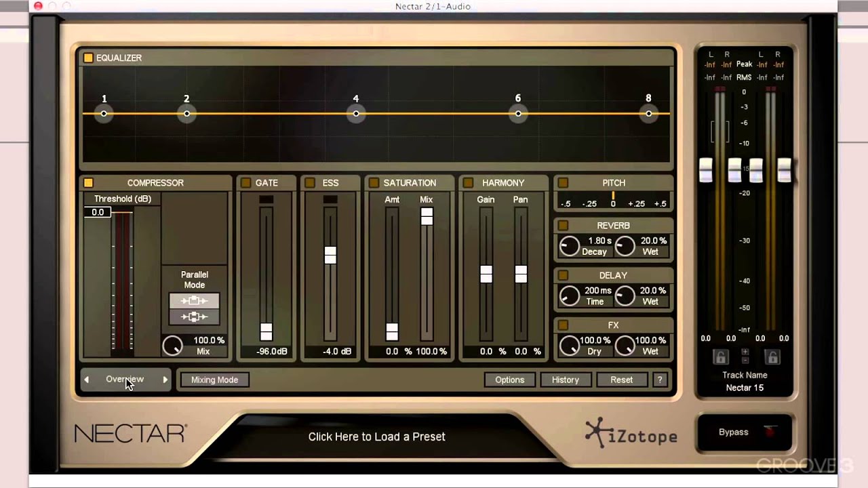
Task: Click the Harmony Gain slider handle
Action: pos(486,274)
